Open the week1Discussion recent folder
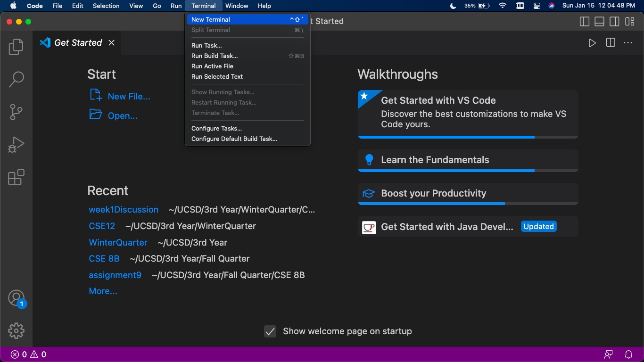This screenshot has height=362, width=644. [x=124, y=210]
